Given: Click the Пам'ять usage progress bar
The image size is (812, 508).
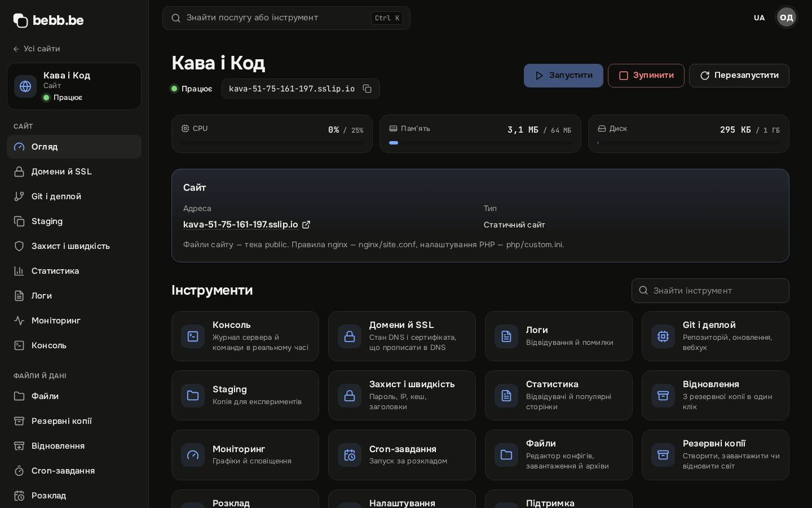Looking at the screenshot, I should [x=480, y=143].
